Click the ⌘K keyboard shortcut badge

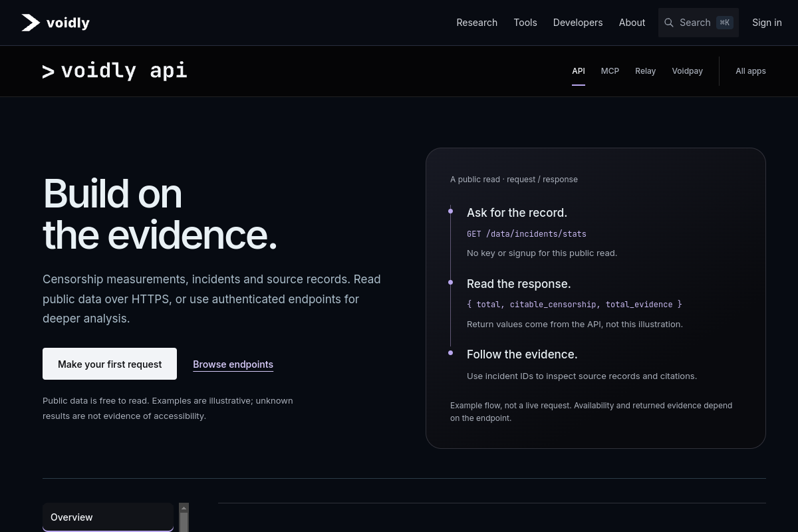click(725, 23)
